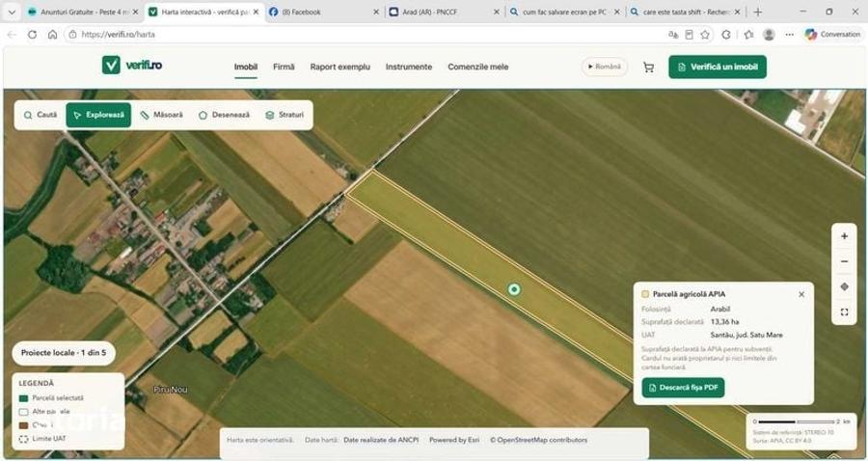Add page to favorites star

click(705, 35)
